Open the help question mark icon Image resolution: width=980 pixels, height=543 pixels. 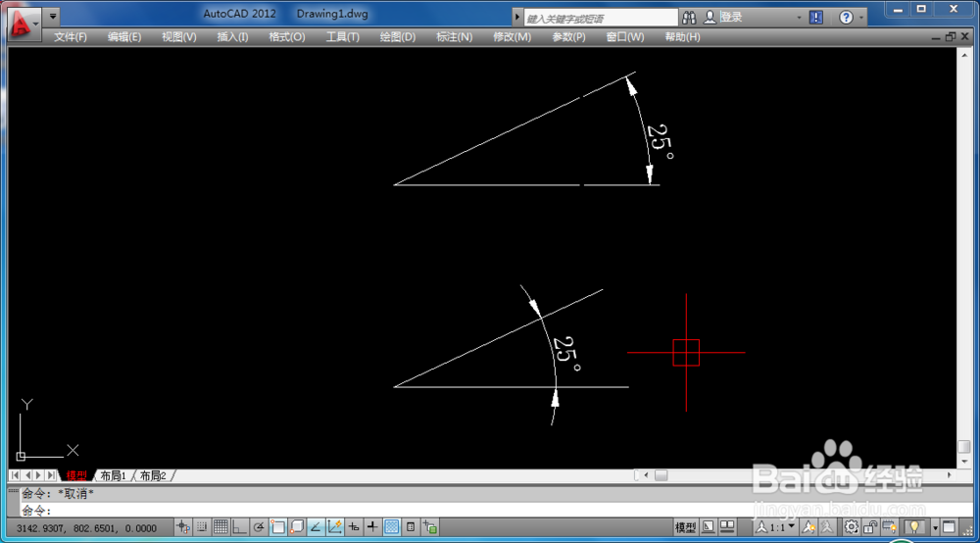pyautogui.click(x=846, y=18)
